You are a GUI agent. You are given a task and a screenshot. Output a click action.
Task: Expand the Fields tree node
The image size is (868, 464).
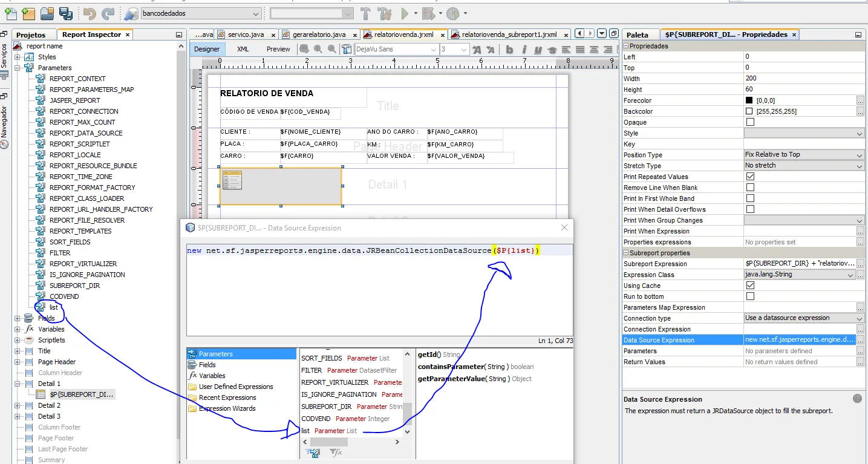(x=18, y=318)
